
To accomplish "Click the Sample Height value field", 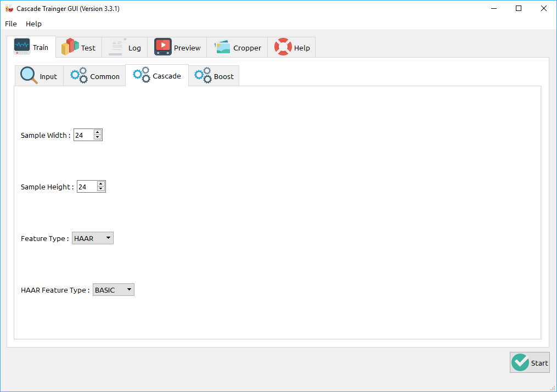I will pyautogui.click(x=87, y=187).
